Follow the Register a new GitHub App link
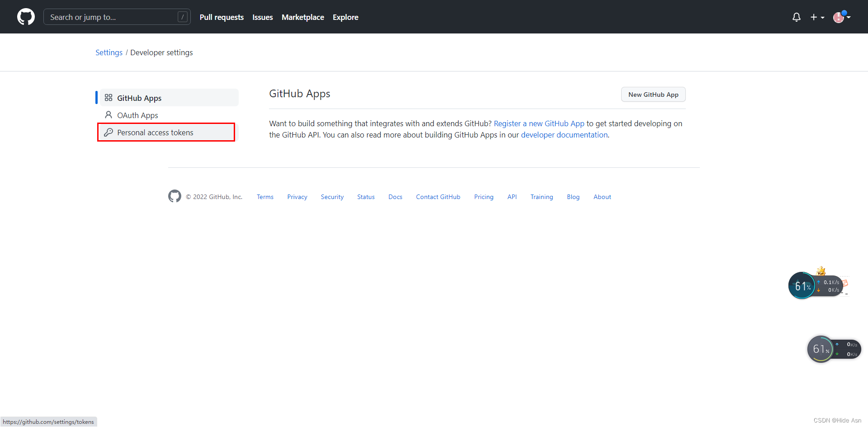868x427 pixels. pyautogui.click(x=539, y=123)
